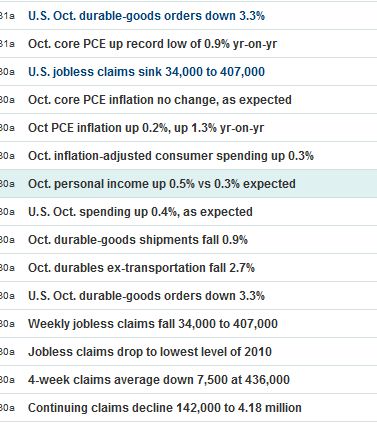Select 'Oct. inflation-adjusted consumer spending up 0.3%'
This screenshot has height=424, width=377.
click(x=171, y=156)
